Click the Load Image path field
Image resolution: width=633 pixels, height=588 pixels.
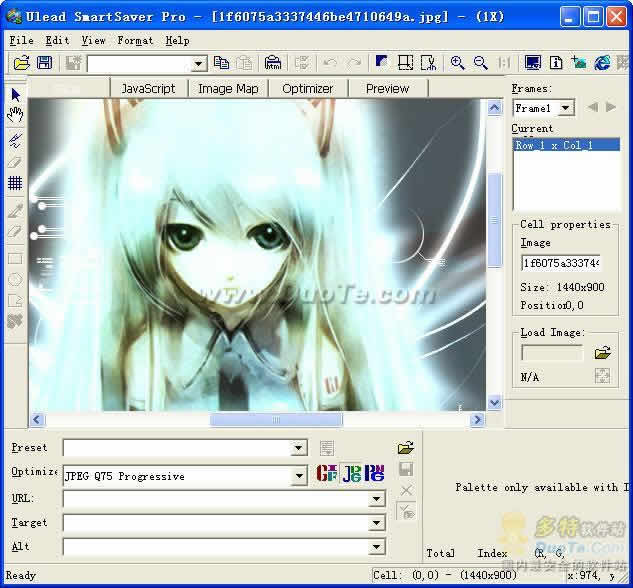point(552,353)
